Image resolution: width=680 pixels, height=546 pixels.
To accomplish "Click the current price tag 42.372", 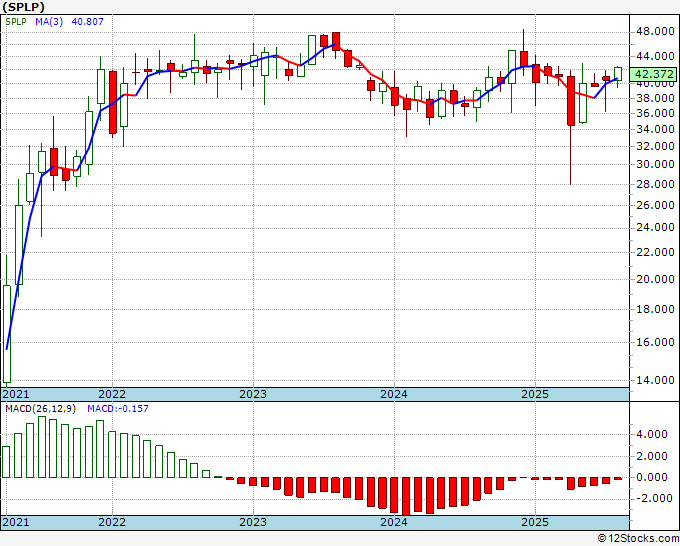I will 654,74.
